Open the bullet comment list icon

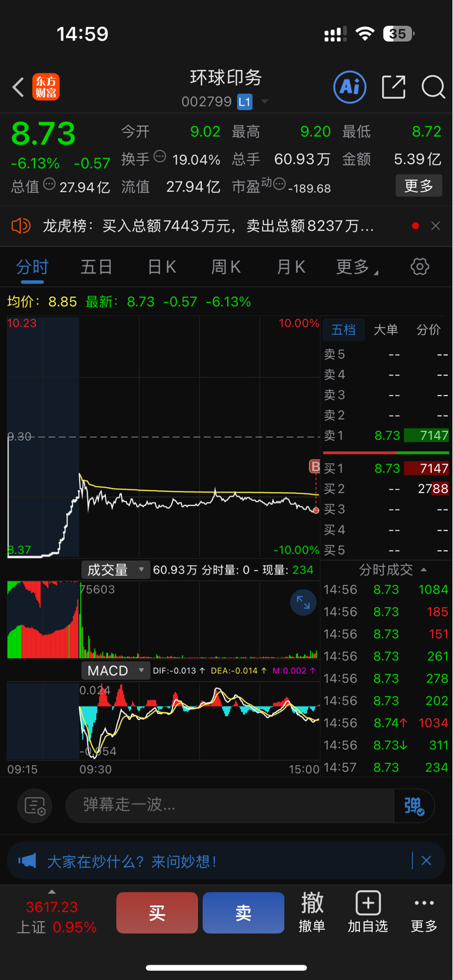pyautogui.click(x=35, y=806)
